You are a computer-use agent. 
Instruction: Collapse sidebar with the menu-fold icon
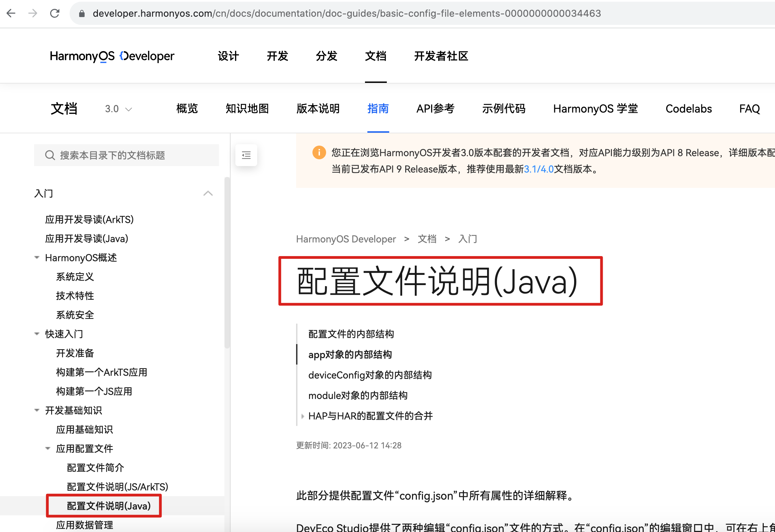(246, 155)
